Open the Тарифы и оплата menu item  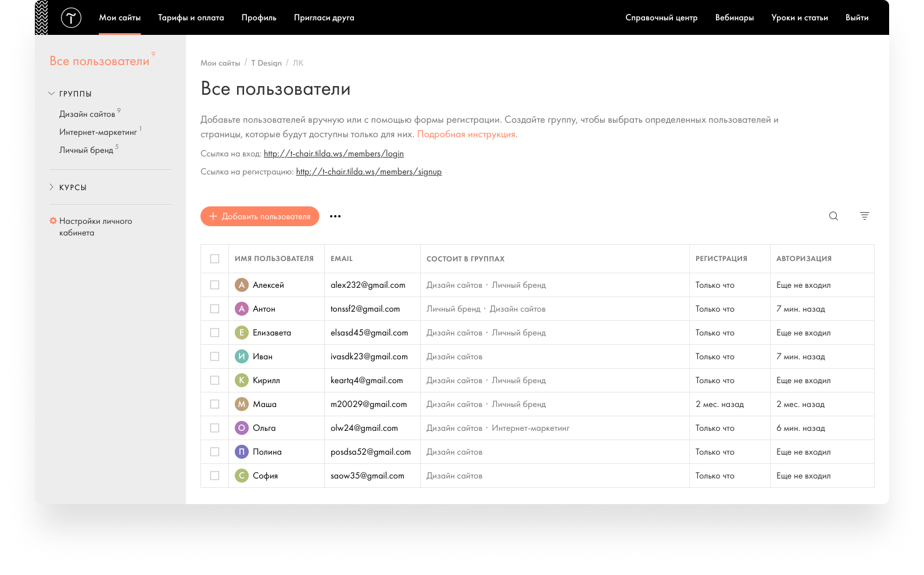[x=191, y=17]
